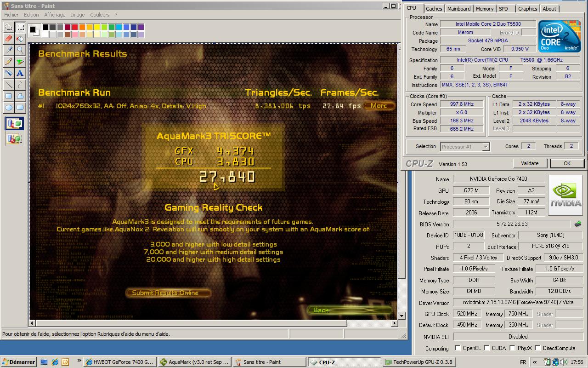Image resolution: width=588 pixels, height=368 pixels.
Task: Choose the Eraser tool in Paint
Action: point(8,39)
